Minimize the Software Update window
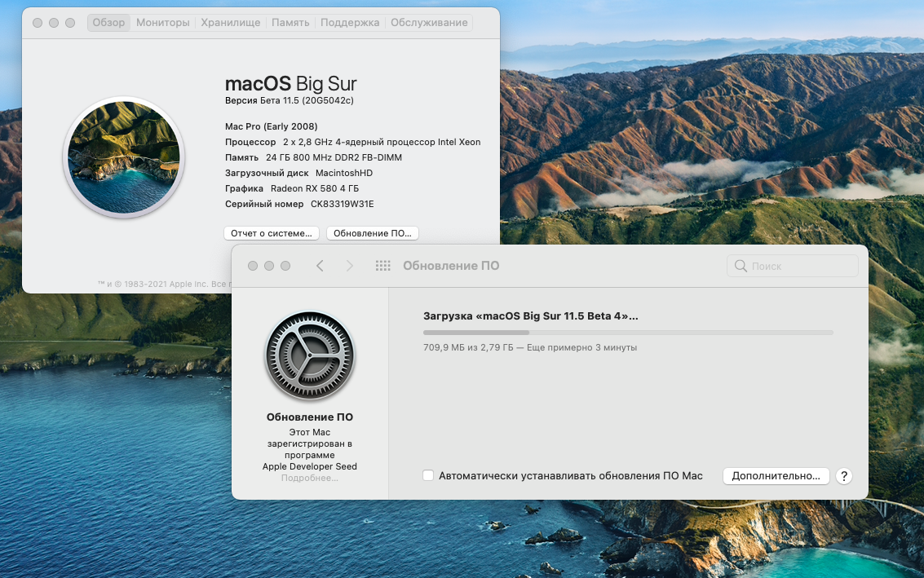Screen dimensions: 924x578 pyautogui.click(x=268, y=266)
